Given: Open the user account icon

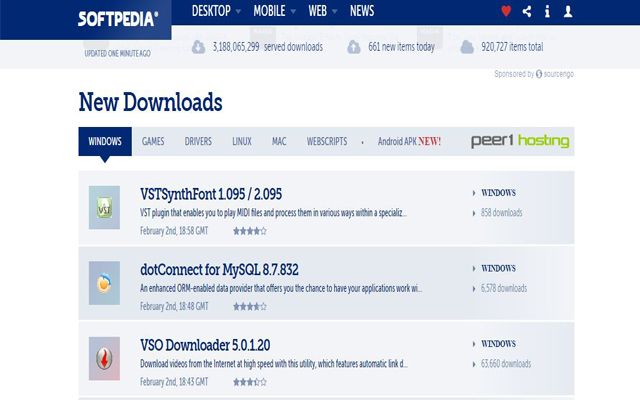Looking at the screenshot, I should (x=568, y=11).
